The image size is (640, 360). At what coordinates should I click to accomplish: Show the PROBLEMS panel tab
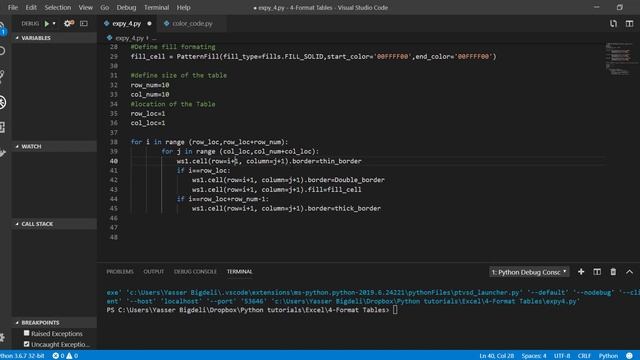(120, 272)
